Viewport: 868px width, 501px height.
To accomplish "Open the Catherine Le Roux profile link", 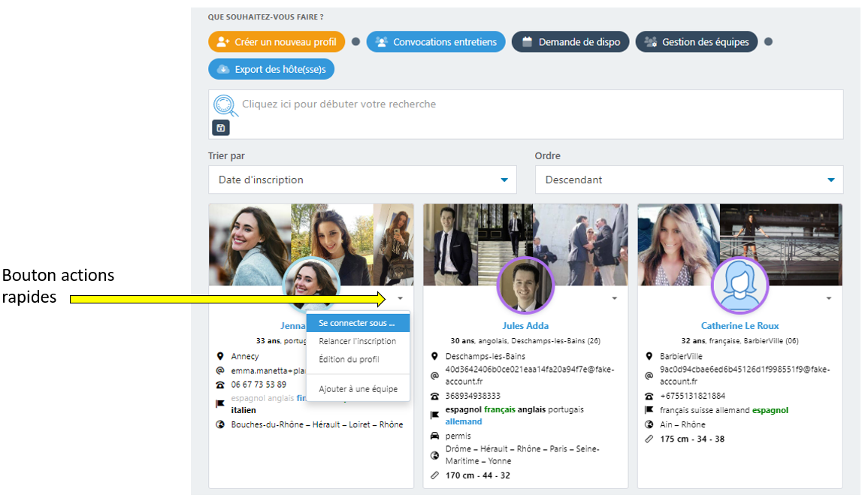I will [x=739, y=326].
